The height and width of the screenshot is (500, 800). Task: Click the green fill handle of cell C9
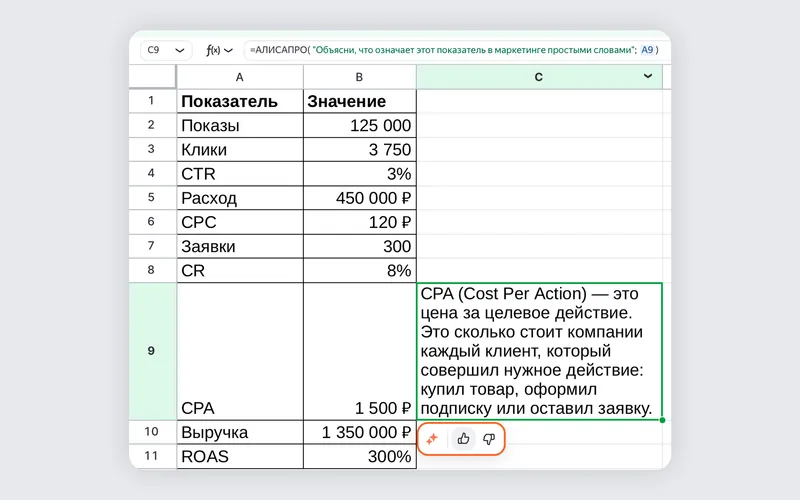[x=662, y=420]
